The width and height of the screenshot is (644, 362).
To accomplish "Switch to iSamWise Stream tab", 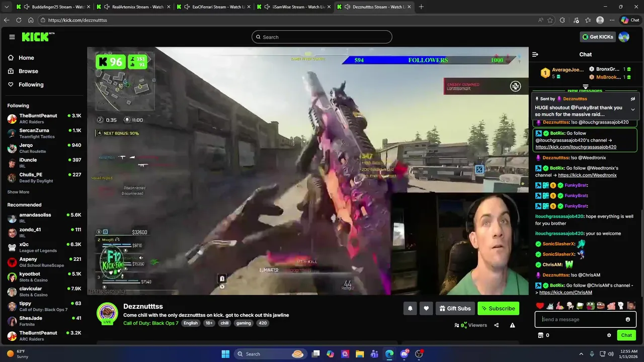I will 294,7.
